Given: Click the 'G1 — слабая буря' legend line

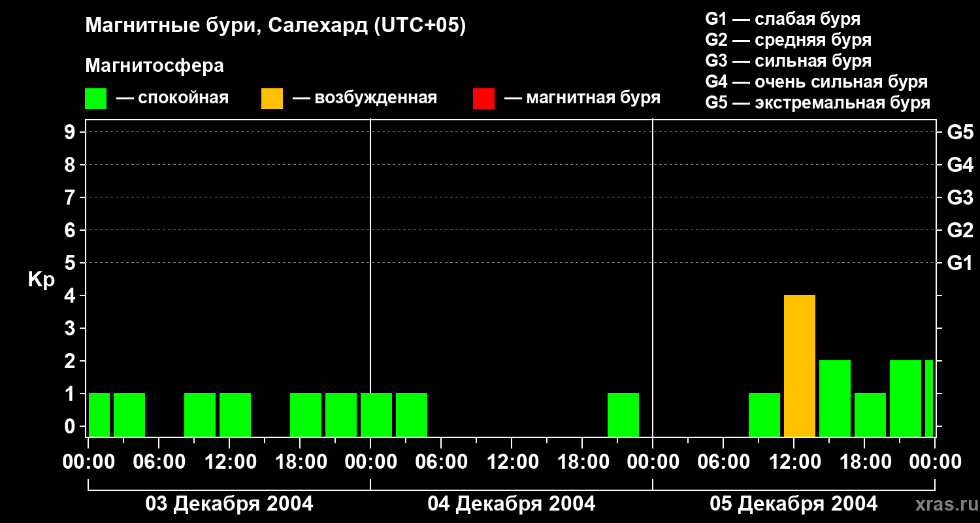Looking at the screenshot, I should coord(783,19).
